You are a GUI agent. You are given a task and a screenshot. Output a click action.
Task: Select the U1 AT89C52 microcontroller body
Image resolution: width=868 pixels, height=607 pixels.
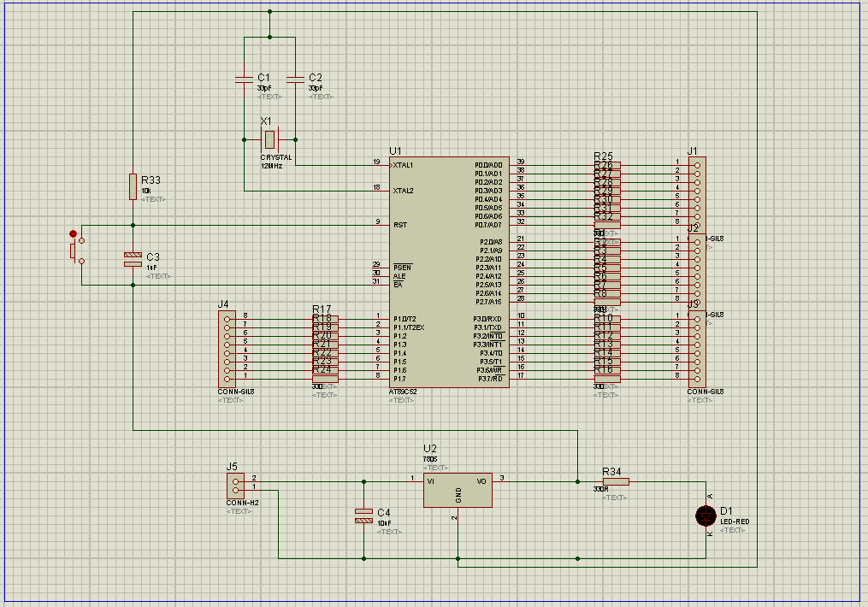[449, 272]
